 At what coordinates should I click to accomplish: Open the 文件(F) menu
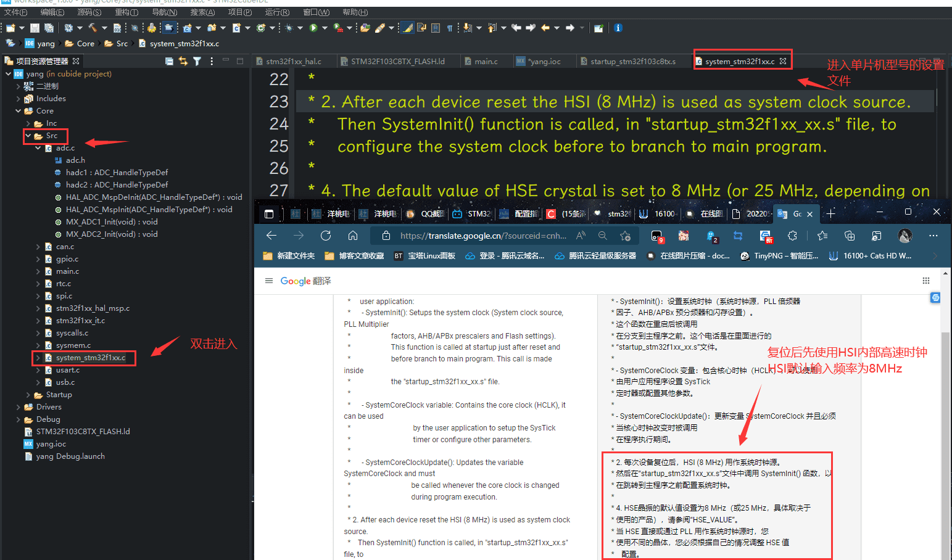click(x=15, y=12)
